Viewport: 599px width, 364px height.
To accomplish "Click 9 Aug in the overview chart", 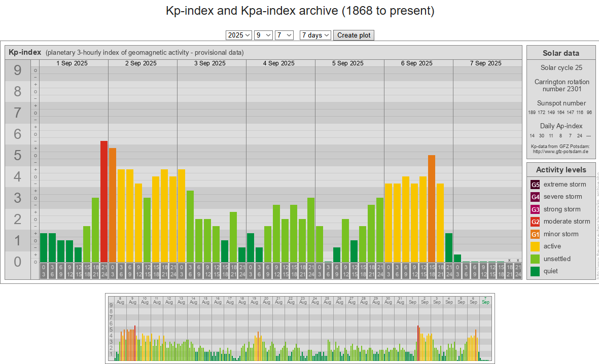I will click(x=132, y=300).
